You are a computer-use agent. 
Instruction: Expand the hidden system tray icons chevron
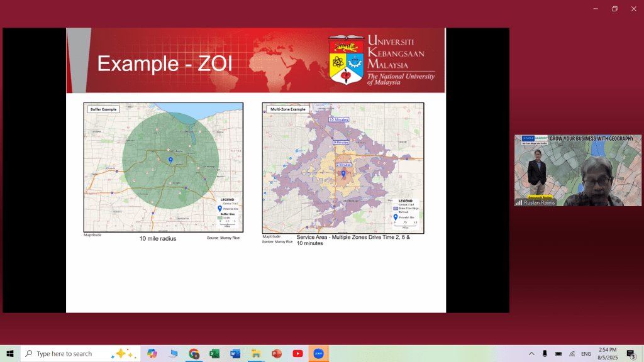(531, 354)
